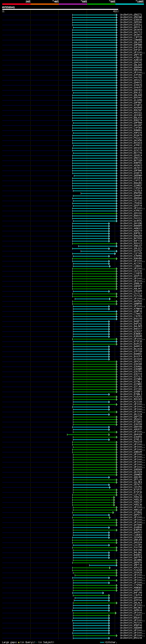146x644 pixels.
Task: Select label UniRef100_A7QUJ2
Action: [131, 57]
